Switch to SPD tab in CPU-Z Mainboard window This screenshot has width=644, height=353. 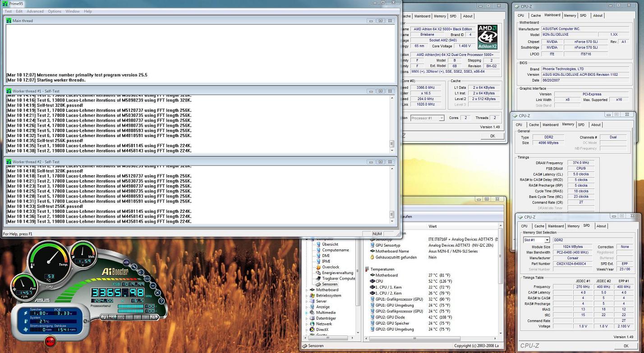(x=583, y=15)
